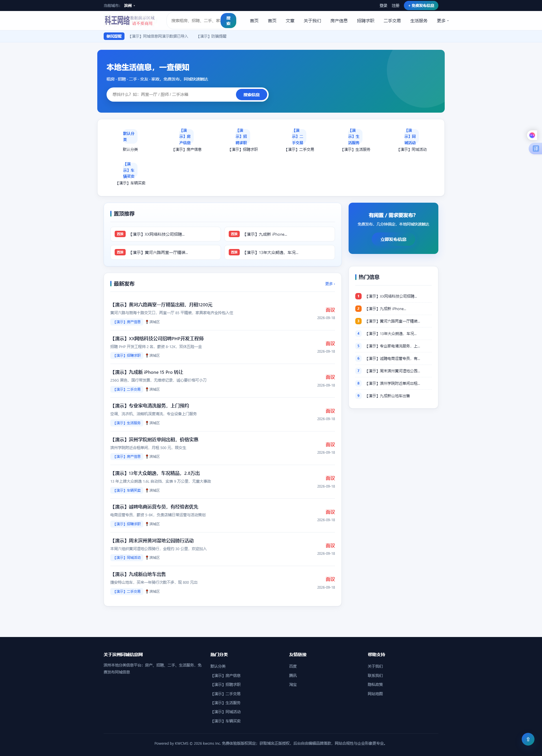Screen dimensions: 542x756
Task: Focus the banner 想找什么 search field
Action: (x=172, y=95)
